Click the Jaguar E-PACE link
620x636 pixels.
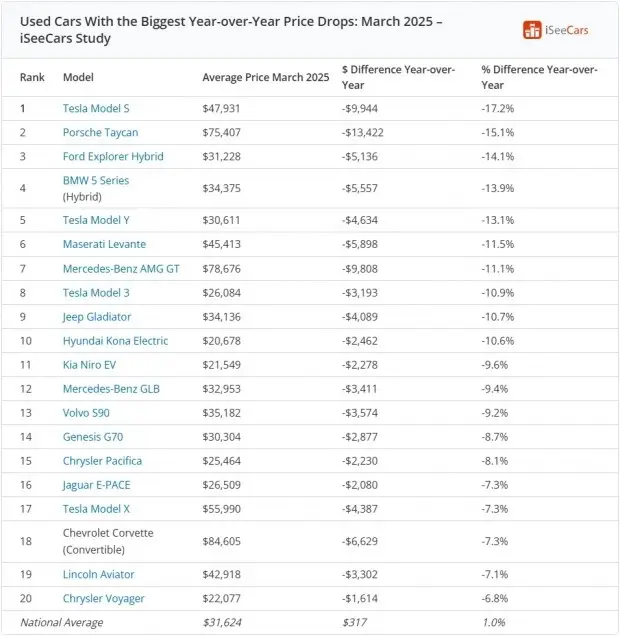click(x=97, y=485)
